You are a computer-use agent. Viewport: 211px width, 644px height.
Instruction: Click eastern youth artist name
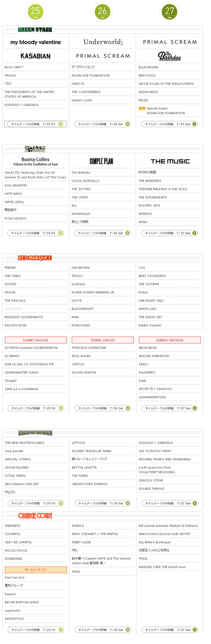pyautogui.click(x=82, y=100)
